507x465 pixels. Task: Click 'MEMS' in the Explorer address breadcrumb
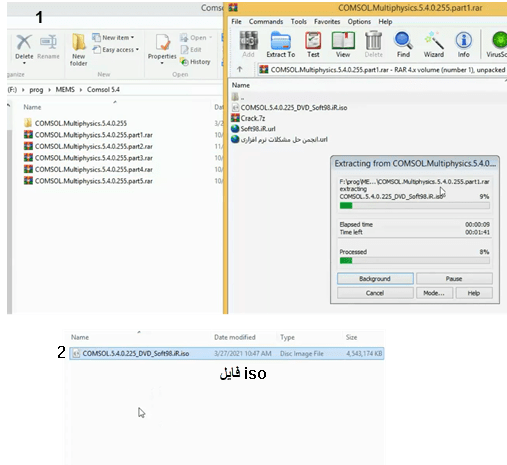(x=65, y=90)
